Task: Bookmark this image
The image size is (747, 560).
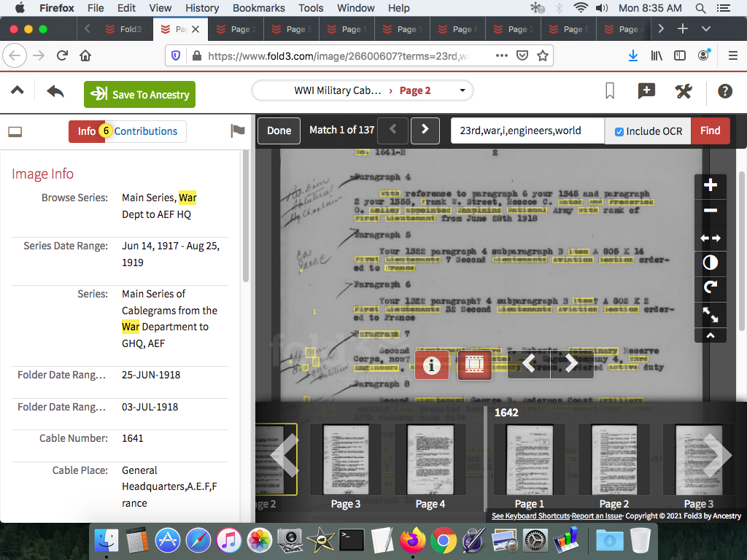Action: pyautogui.click(x=610, y=91)
